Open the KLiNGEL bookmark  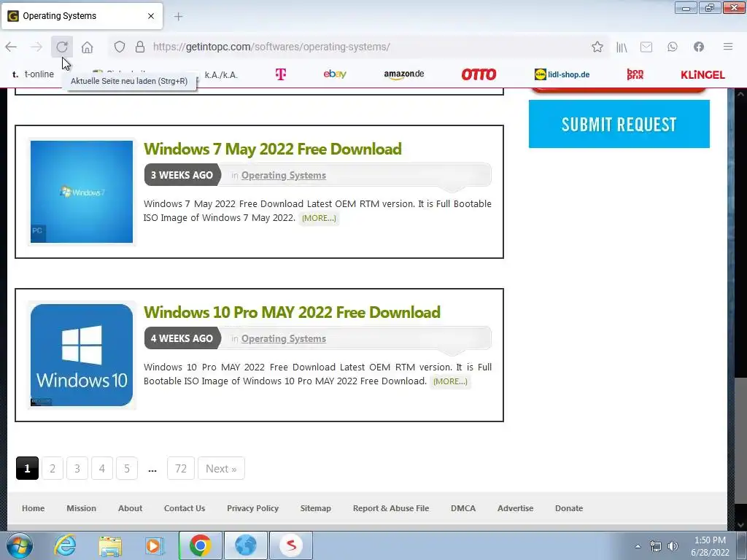coord(703,75)
